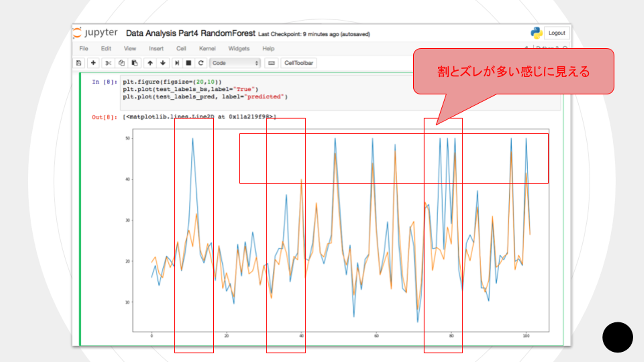Move the cell up with the up arrow
The width and height of the screenshot is (644, 362).
[150, 63]
